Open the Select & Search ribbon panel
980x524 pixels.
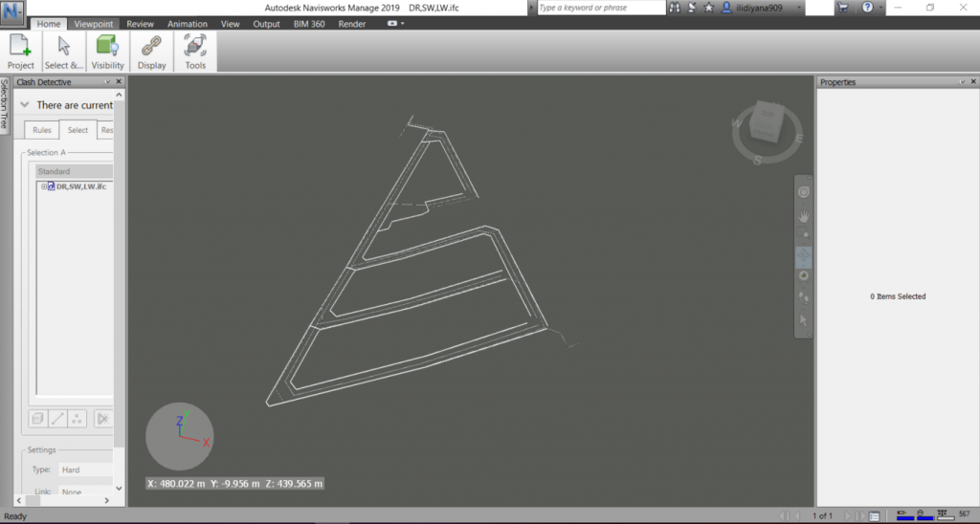[x=64, y=52]
